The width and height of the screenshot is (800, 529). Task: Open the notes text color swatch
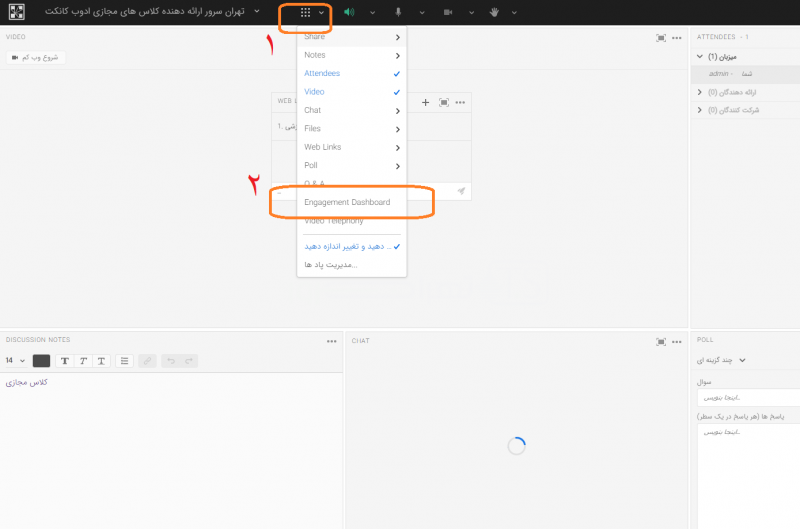[x=41, y=361]
